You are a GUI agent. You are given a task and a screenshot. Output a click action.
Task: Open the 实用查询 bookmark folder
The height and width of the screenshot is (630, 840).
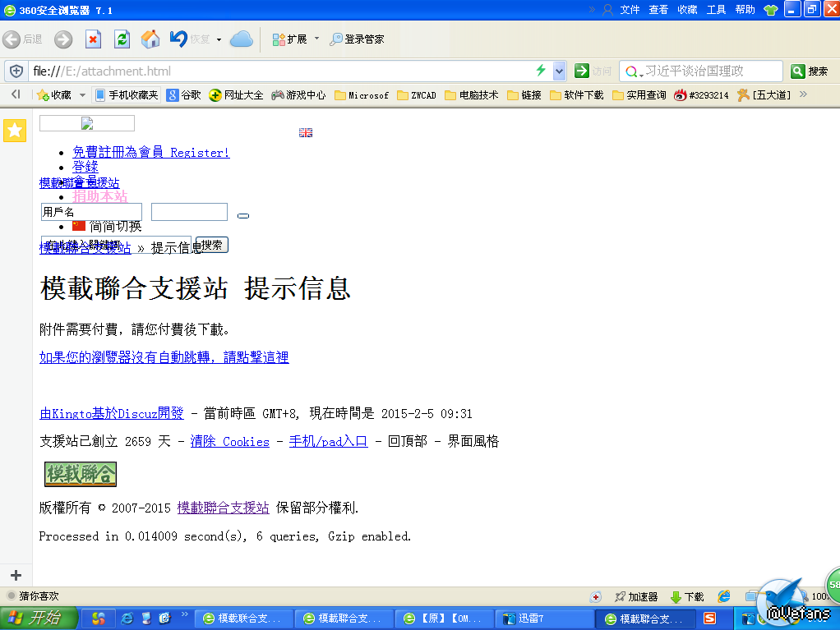[639, 95]
